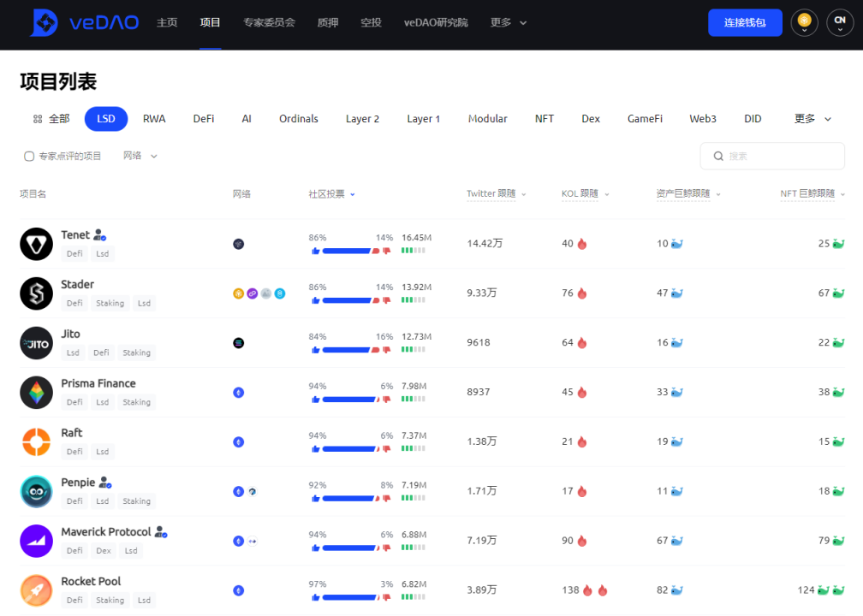The image size is (863, 616).
Task: Open the 专家委员会 page
Action: pyautogui.click(x=269, y=22)
